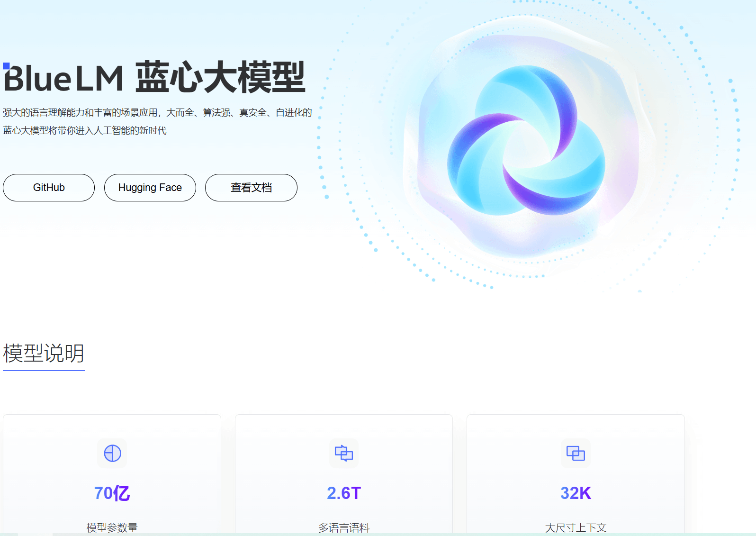Click the BlueLM 蓝心大模型 title
This screenshot has width=756, height=536.
[x=154, y=77]
